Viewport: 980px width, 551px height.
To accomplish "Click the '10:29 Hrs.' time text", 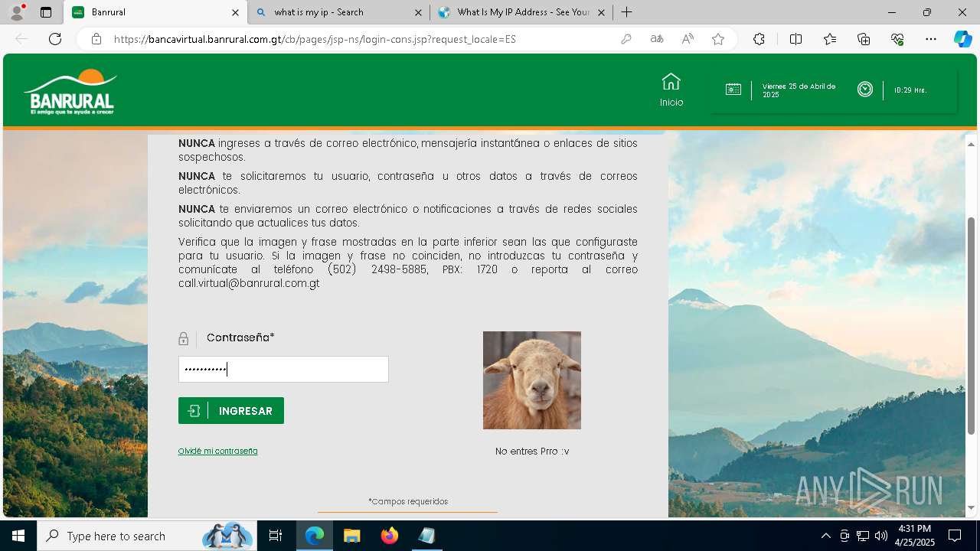I will point(910,90).
